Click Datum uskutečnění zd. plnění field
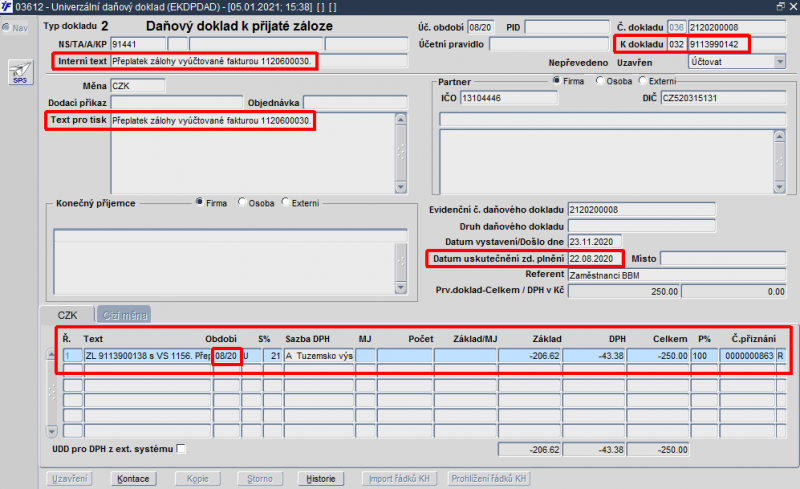Viewport: 800px width, 489px height. (x=594, y=258)
